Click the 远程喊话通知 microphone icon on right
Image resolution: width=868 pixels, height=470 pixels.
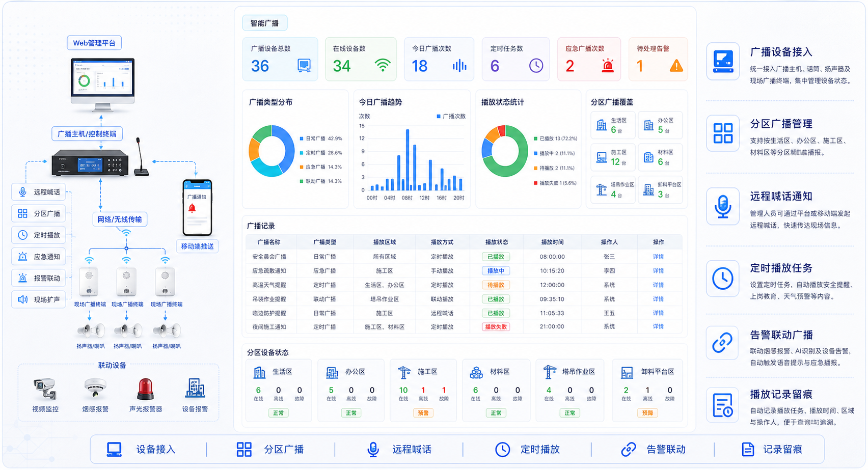723,206
